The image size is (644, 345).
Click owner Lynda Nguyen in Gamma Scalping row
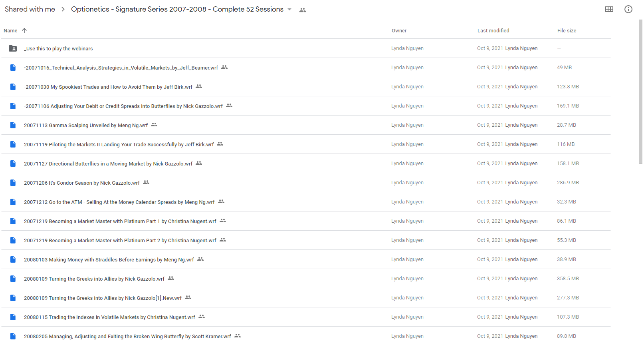(407, 125)
